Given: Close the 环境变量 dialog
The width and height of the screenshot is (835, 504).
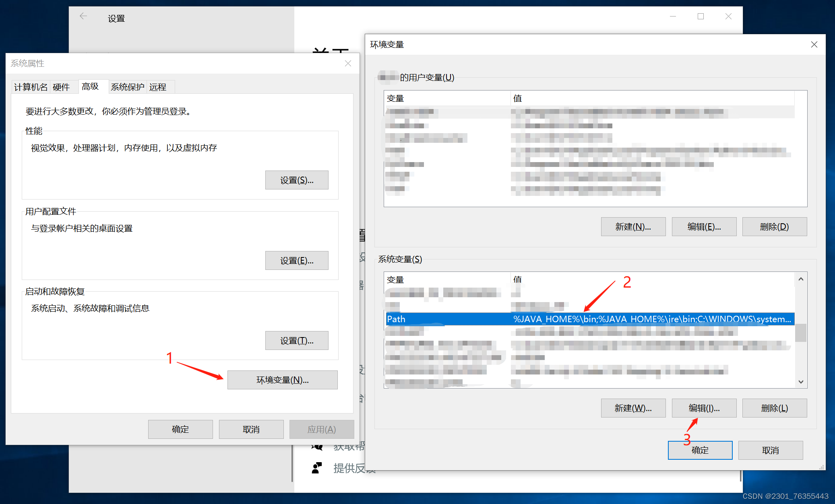Looking at the screenshot, I should tap(814, 44).
